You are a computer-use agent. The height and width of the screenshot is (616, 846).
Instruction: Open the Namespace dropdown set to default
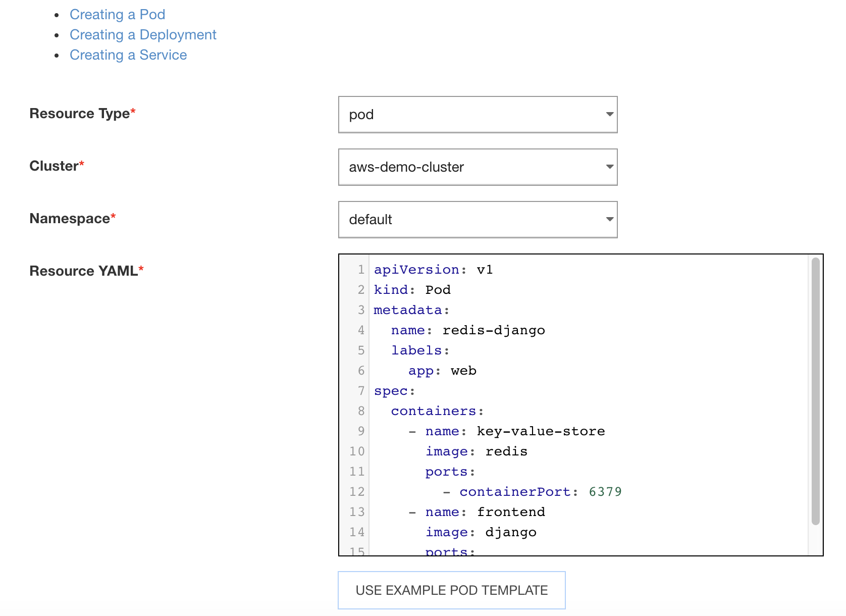point(477,220)
